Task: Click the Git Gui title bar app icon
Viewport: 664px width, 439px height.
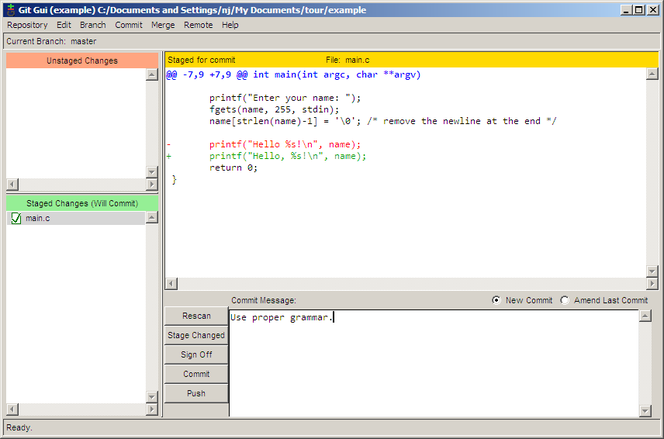Action: point(9,8)
